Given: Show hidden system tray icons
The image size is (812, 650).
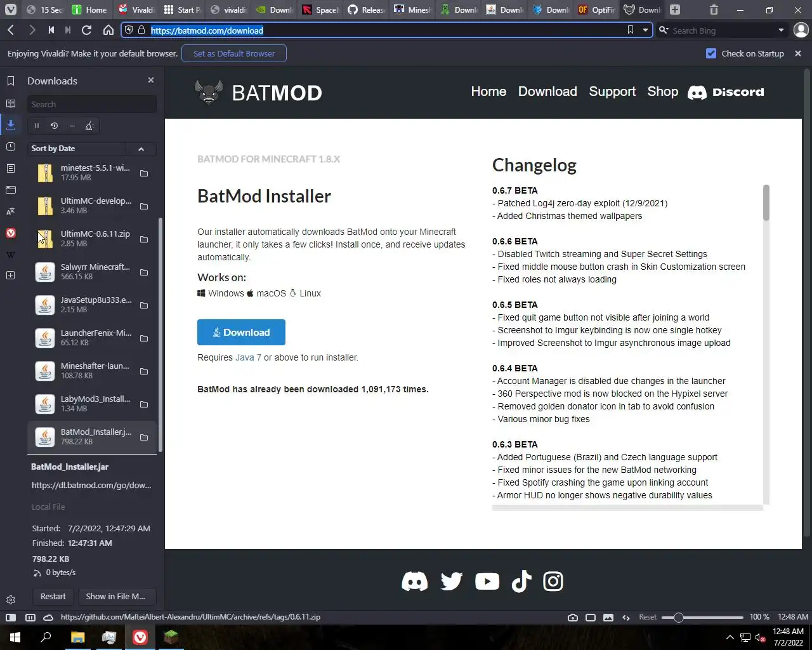Looking at the screenshot, I should 730,637.
